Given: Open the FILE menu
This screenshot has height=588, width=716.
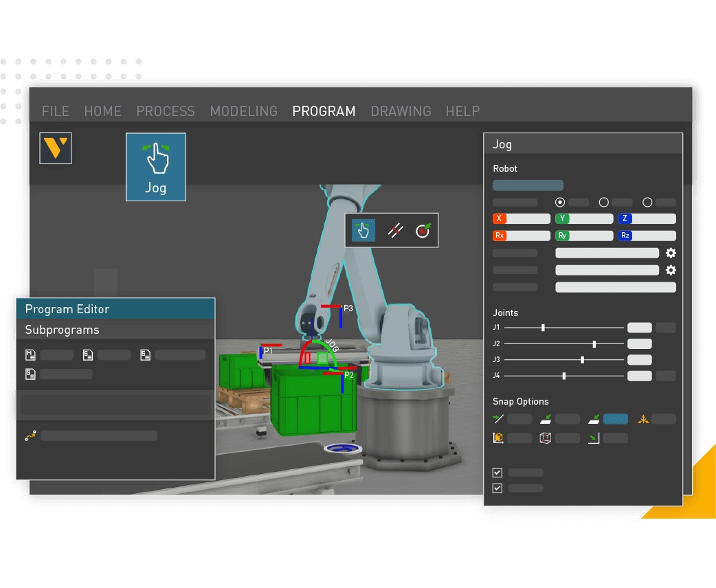Looking at the screenshot, I should coord(55,111).
